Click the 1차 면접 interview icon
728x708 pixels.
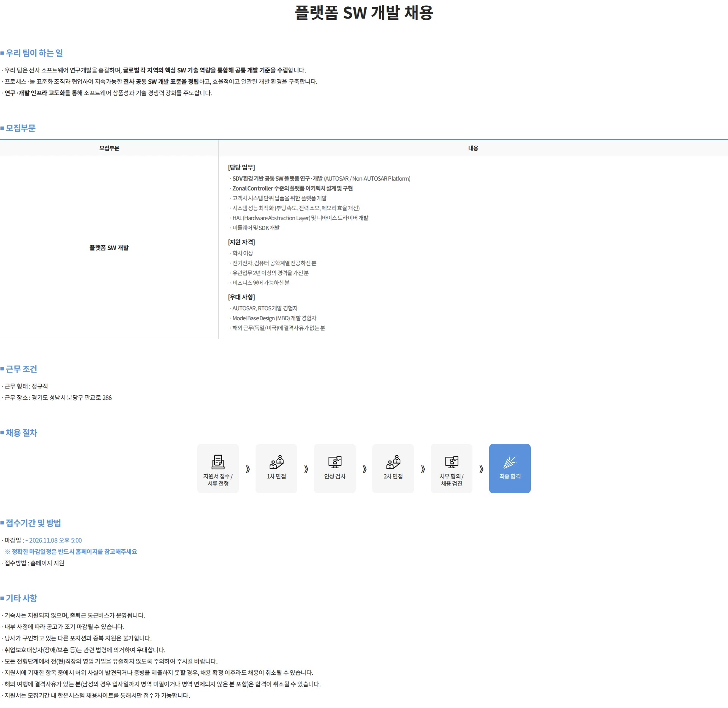[276, 462]
